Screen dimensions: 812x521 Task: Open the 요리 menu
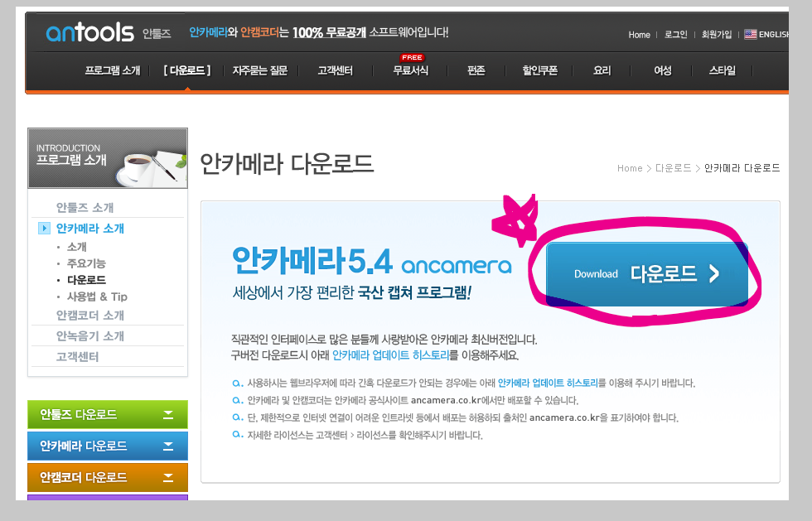(602, 70)
